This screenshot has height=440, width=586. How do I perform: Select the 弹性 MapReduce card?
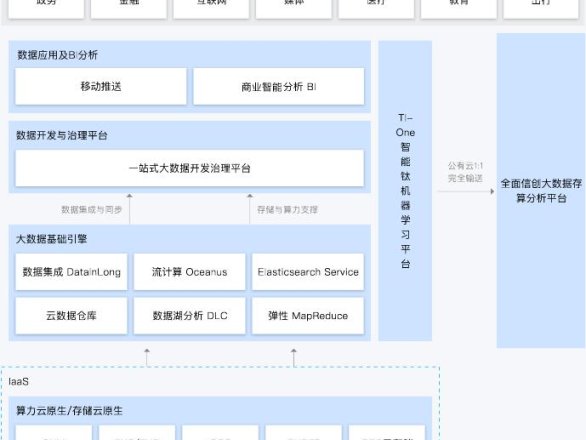(308, 316)
